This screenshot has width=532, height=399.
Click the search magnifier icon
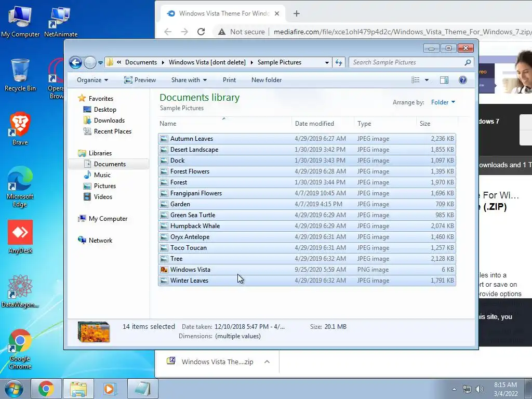coord(468,62)
